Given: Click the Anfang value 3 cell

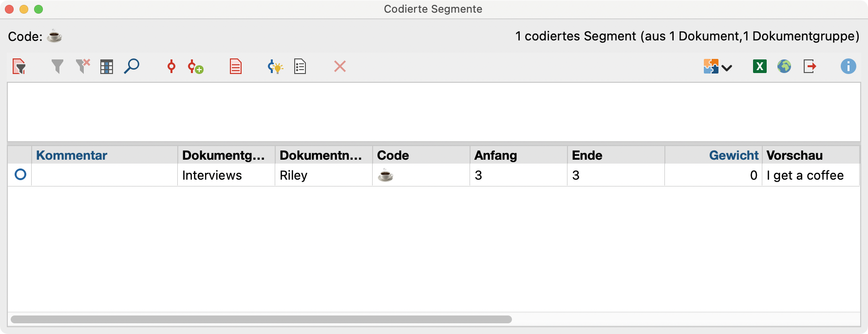Looking at the screenshot, I should click(x=519, y=175).
